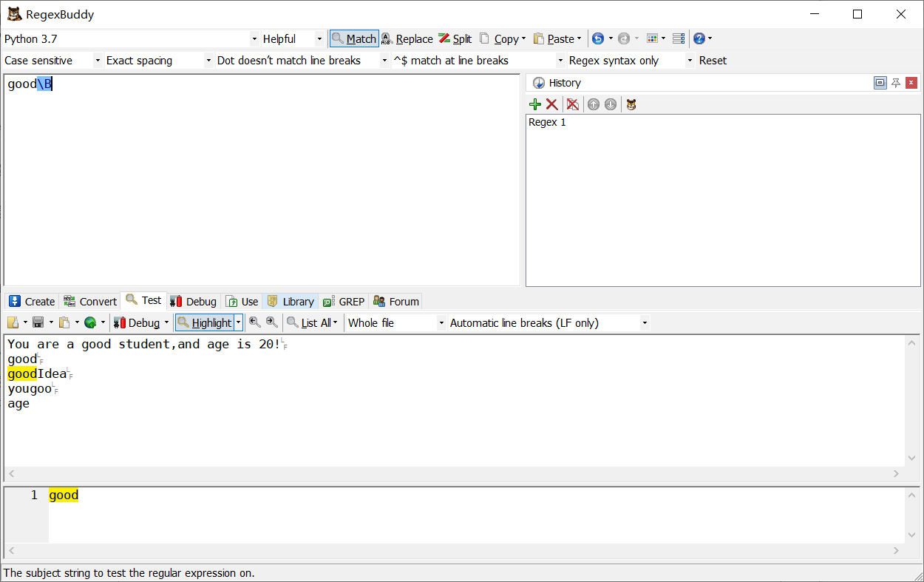Click the greyed Redo arrow icon

624,38
